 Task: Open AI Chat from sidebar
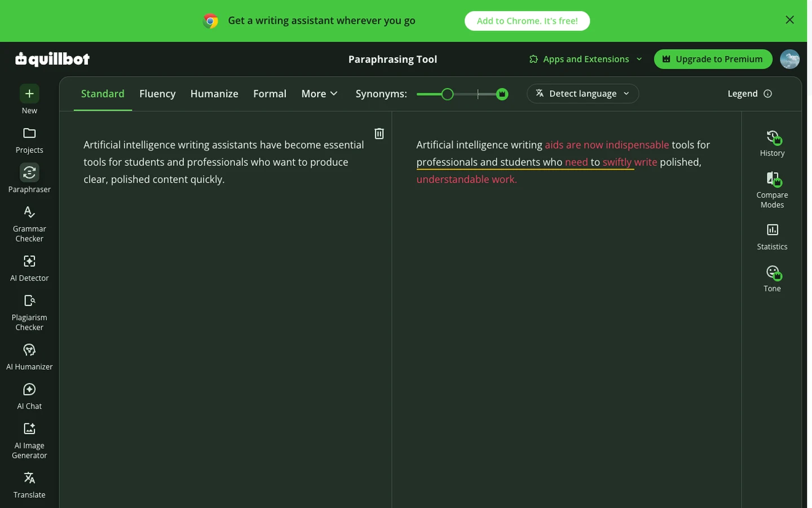(x=29, y=396)
